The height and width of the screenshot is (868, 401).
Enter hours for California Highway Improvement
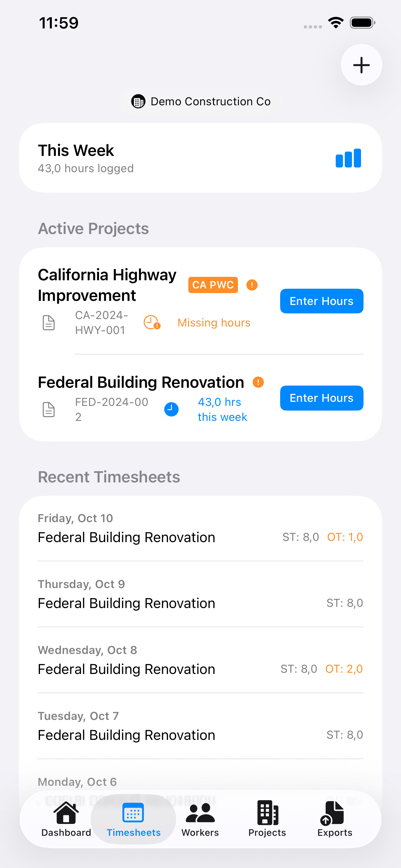pos(322,301)
